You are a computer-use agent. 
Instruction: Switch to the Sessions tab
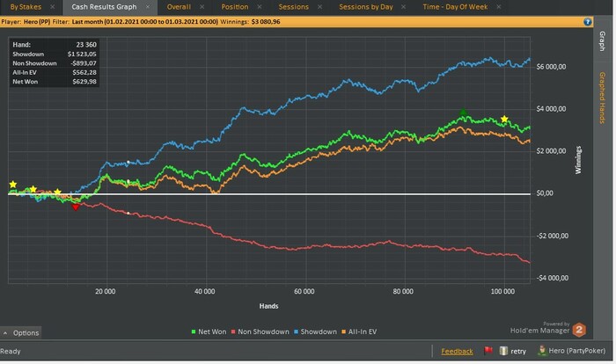(293, 7)
